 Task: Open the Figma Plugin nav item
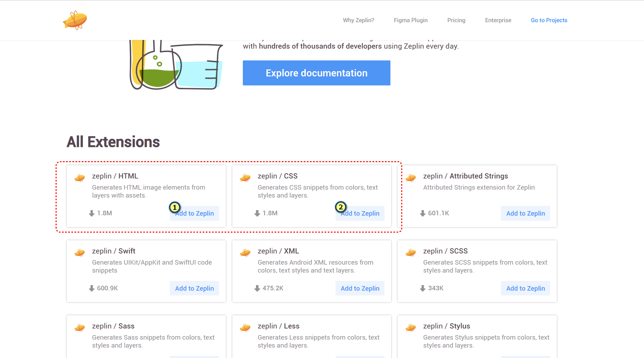click(x=411, y=20)
